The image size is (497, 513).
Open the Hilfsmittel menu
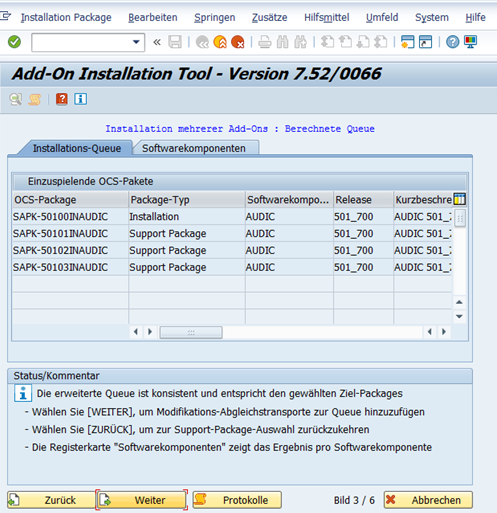[x=327, y=17]
